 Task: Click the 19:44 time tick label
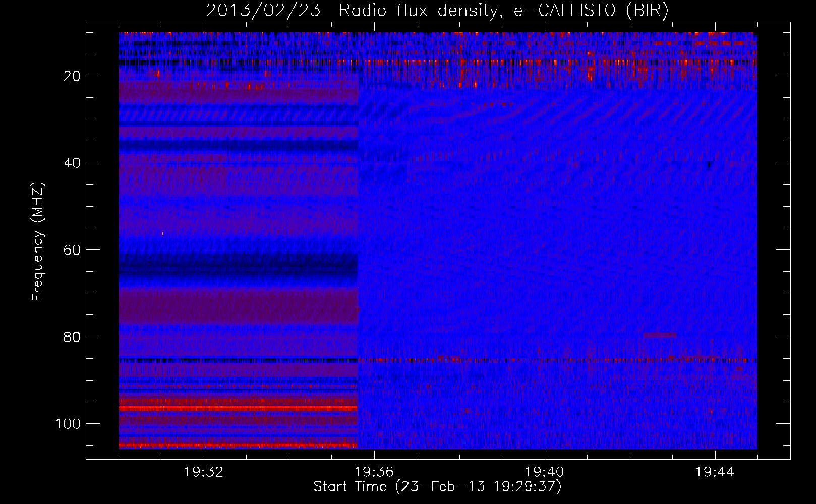[x=715, y=472]
